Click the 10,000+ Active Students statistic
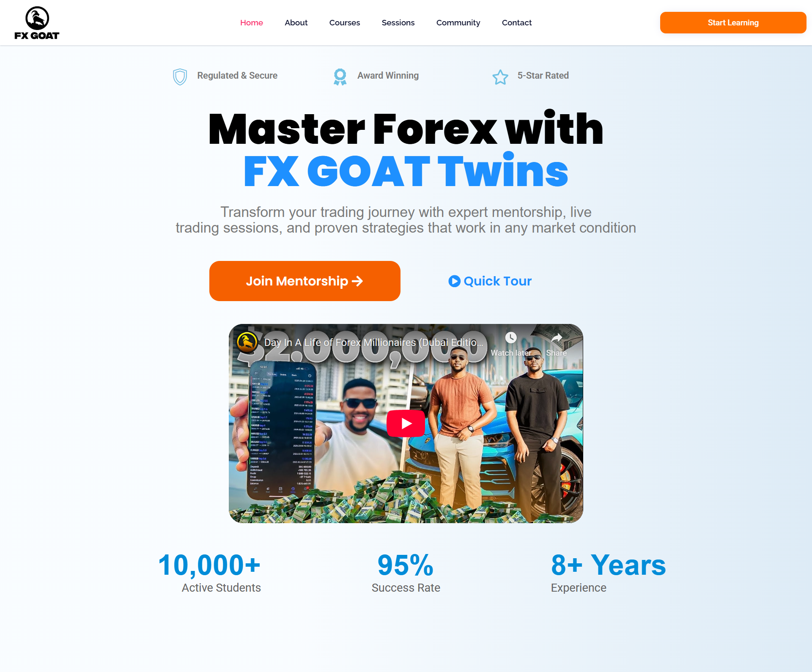 [x=209, y=573]
